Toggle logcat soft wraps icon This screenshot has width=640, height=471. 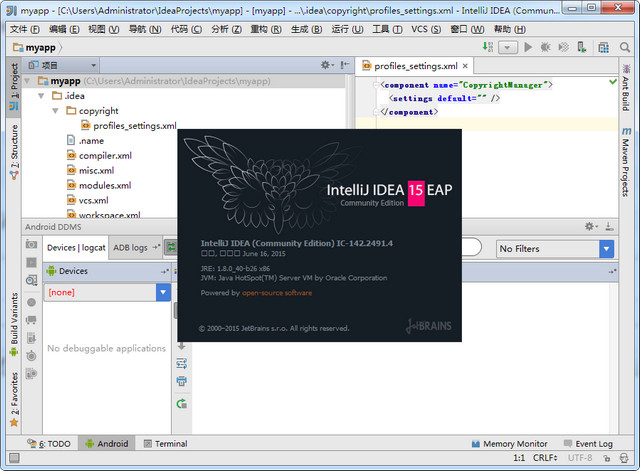[x=182, y=363]
